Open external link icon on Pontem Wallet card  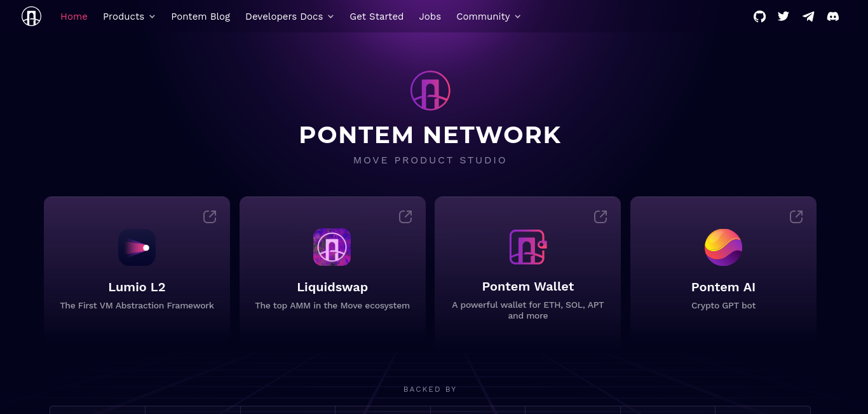pos(600,217)
